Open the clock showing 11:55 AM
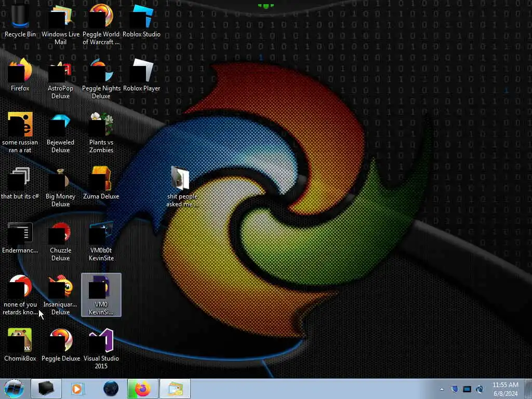This screenshot has width=532, height=399. pyautogui.click(x=505, y=389)
